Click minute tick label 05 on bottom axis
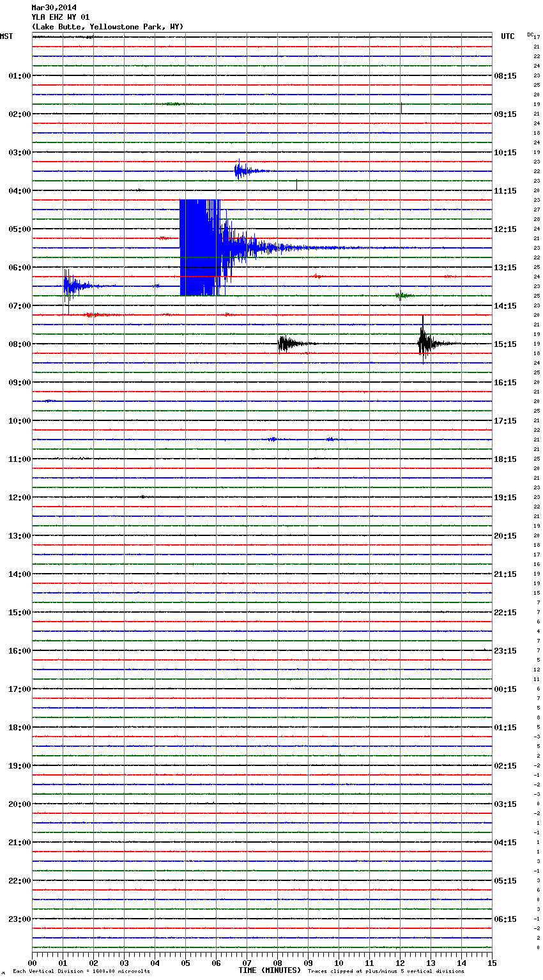Screen dimensions: 543x980 185,963
